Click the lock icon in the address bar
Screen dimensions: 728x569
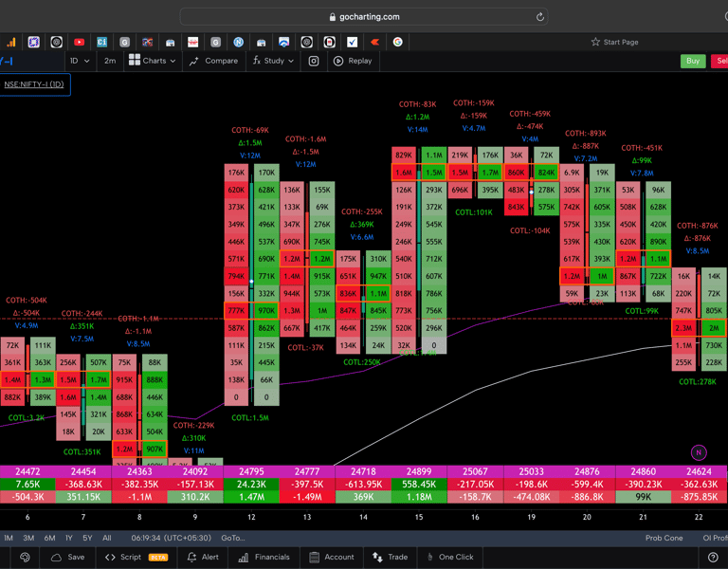[x=332, y=17]
